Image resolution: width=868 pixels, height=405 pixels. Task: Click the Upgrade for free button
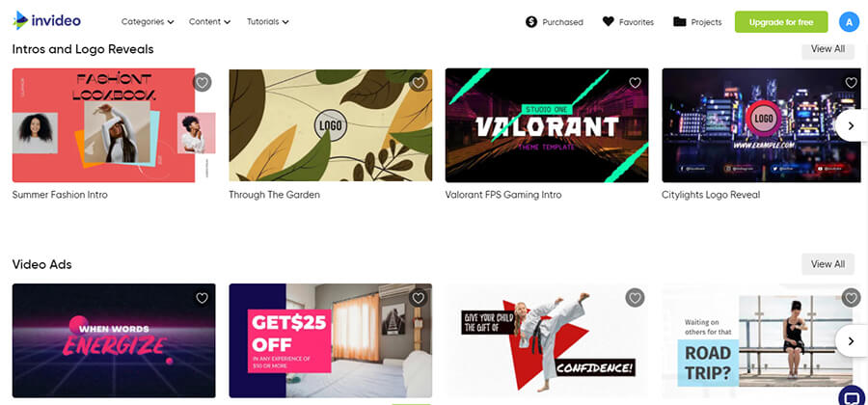tap(781, 22)
